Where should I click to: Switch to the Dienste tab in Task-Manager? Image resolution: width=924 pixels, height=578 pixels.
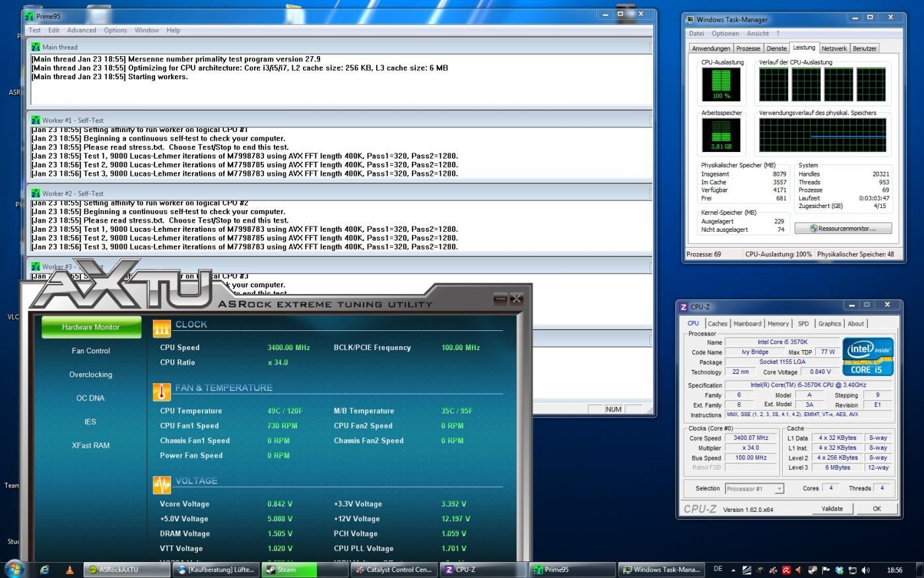[x=776, y=48]
